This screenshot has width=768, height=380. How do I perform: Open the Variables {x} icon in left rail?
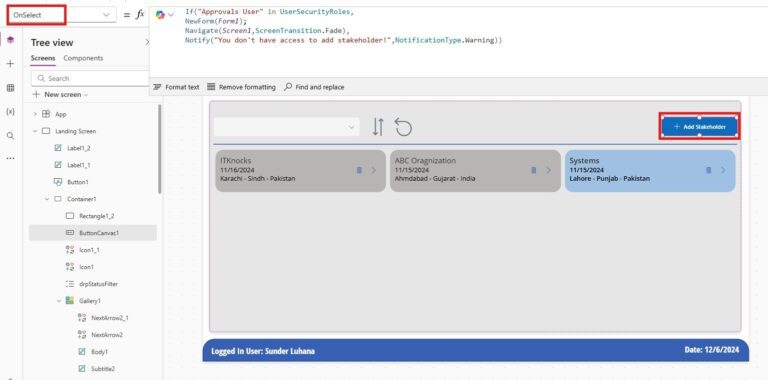tap(10, 112)
